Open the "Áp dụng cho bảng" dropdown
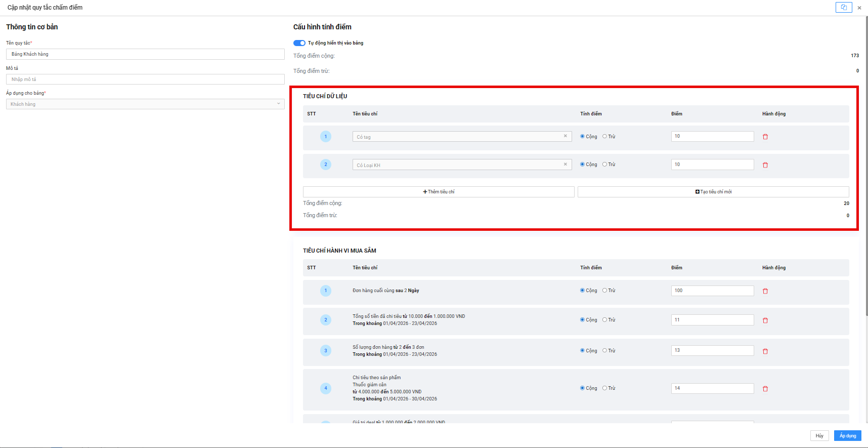This screenshot has width=868, height=448. (145, 104)
